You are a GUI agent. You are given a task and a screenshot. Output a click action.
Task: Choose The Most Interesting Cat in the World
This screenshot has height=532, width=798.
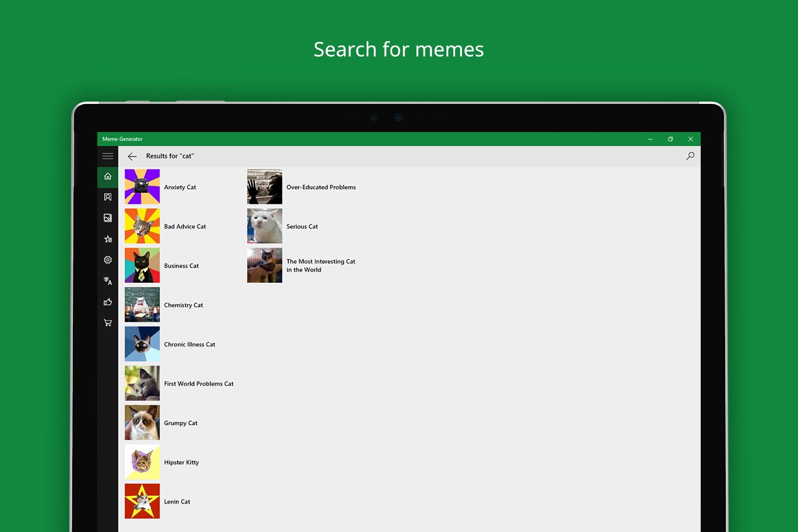click(264, 265)
